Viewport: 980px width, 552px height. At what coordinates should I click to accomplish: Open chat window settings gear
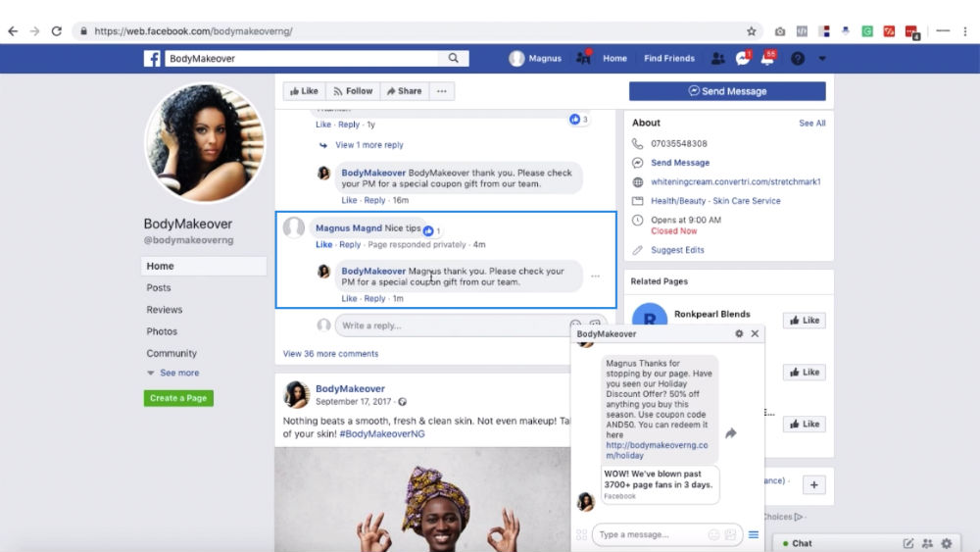(x=739, y=333)
